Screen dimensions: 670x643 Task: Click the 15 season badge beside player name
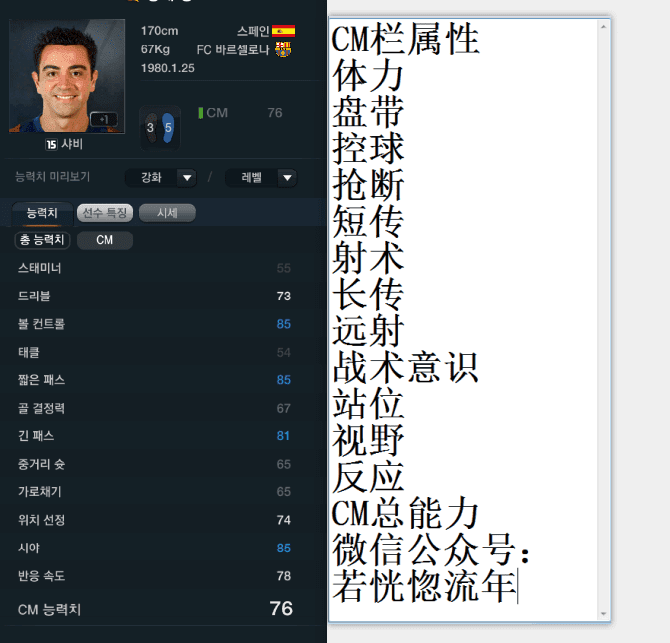click(x=51, y=144)
